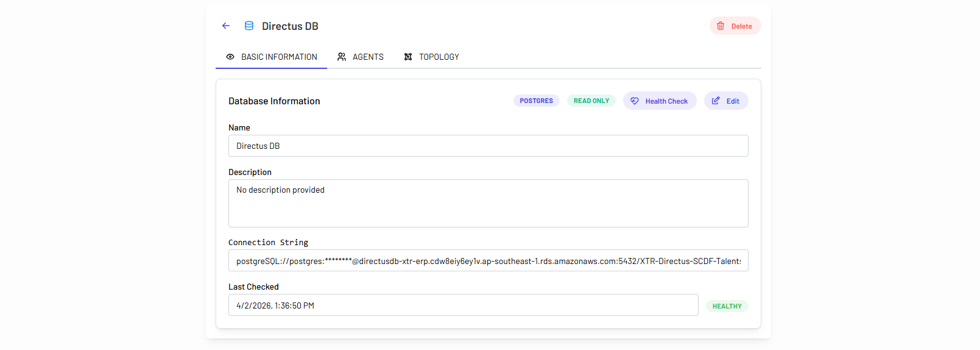Screen dimensions: 980x350
Task: Edit the database information
Action: (726, 101)
